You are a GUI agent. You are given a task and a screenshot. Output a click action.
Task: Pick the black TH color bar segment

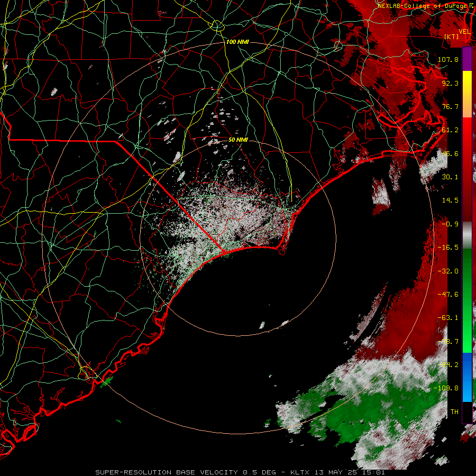point(467,412)
